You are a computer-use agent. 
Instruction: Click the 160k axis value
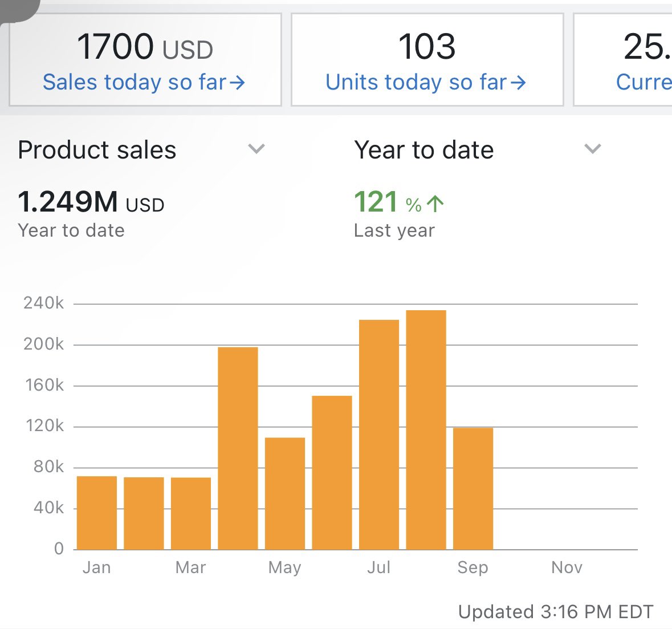[44, 385]
